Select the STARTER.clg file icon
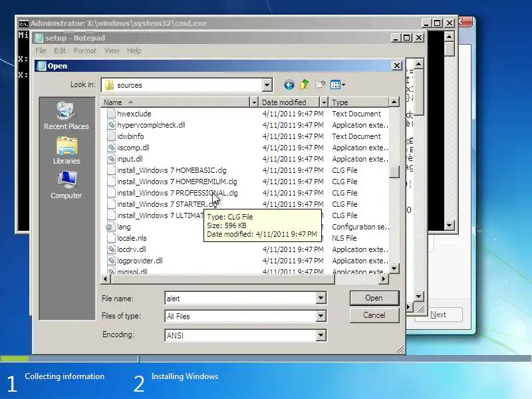This screenshot has height=399, width=532. pos(111,204)
